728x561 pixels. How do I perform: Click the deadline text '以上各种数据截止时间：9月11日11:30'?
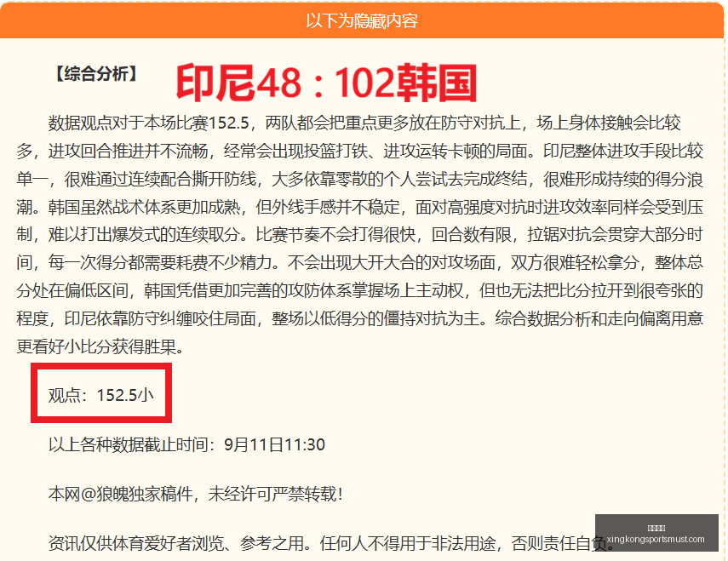[x=186, y=444]
